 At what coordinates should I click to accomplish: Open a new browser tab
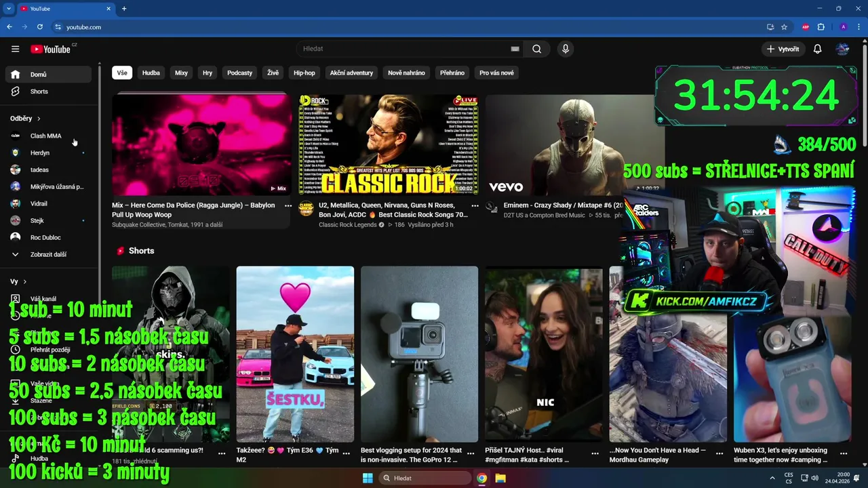point(124,9)
